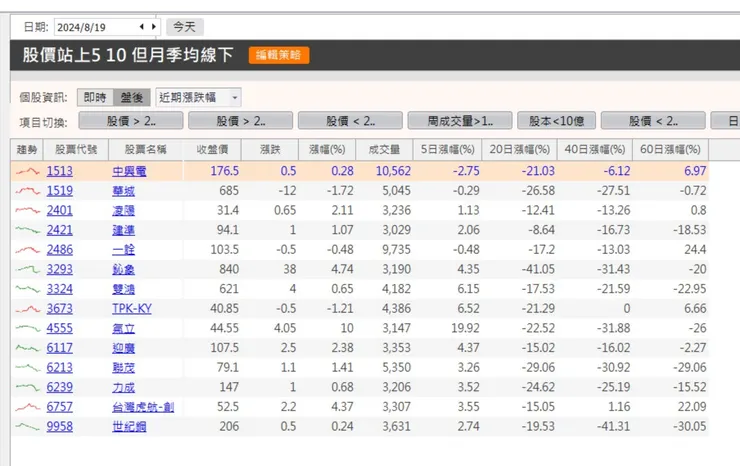
Task: Sort by 股票名稱 column header
Action: pos(145,150)
